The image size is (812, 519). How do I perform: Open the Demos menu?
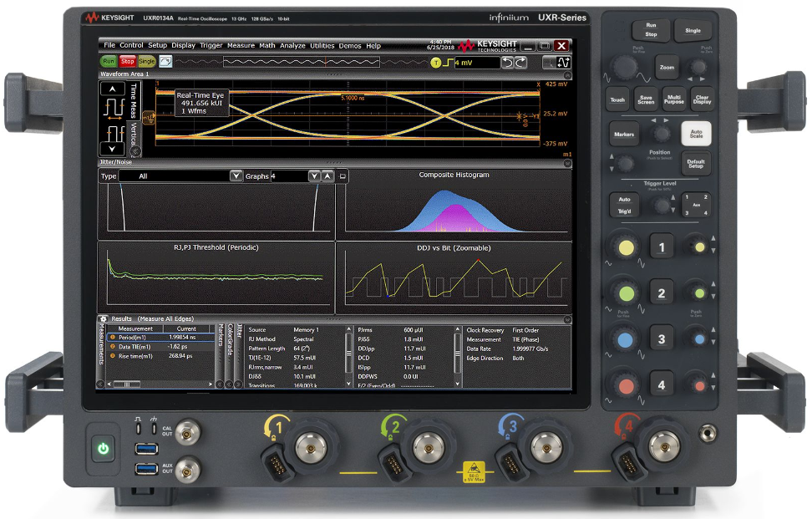350,46
